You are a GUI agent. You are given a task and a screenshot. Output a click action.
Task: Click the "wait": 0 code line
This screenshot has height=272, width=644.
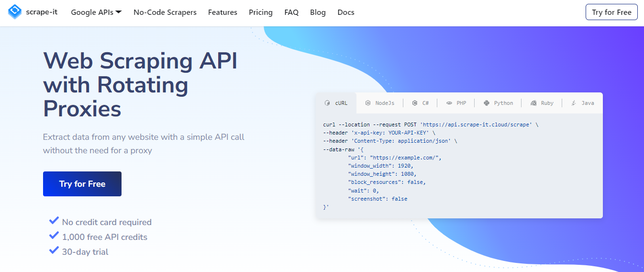click(x=364, y=190)
